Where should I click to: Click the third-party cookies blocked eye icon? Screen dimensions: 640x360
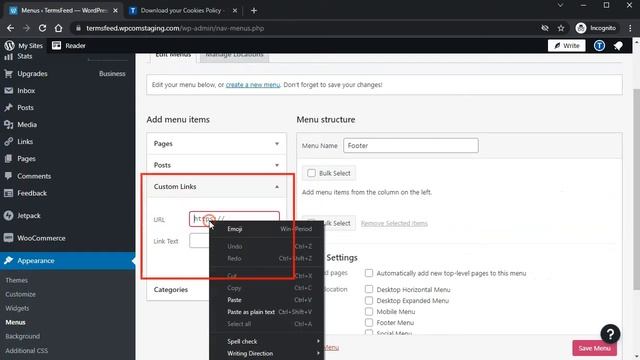point(545,28)
